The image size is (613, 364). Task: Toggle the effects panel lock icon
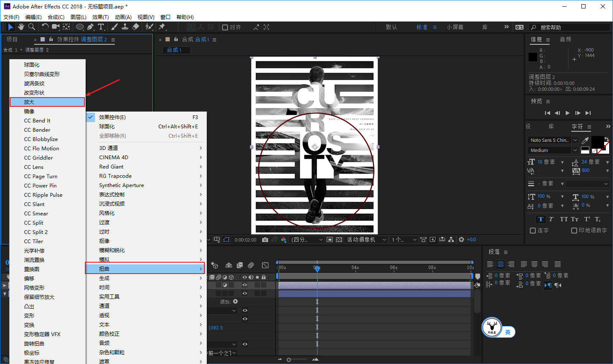point(51,39)
